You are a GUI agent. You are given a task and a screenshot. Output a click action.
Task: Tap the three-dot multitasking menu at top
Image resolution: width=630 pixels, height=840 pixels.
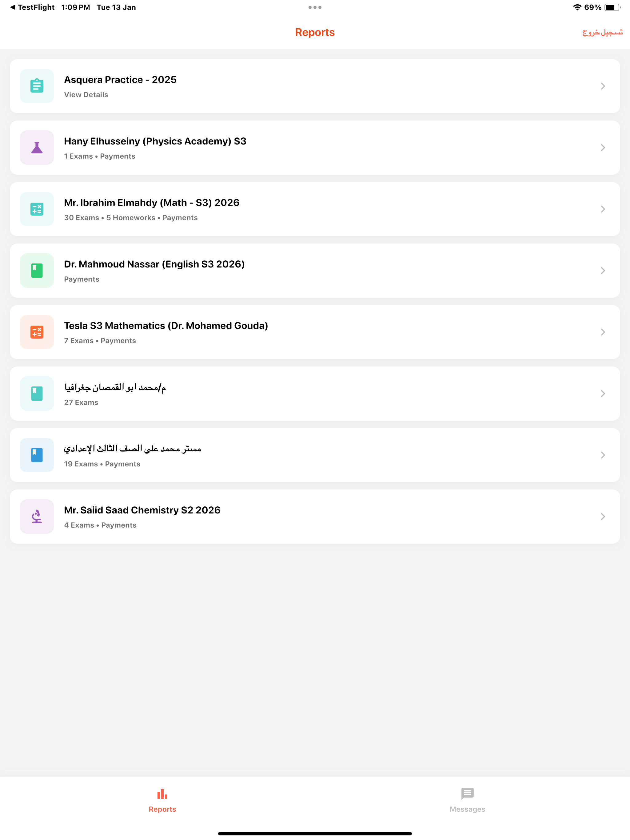pyautogui.click(x=315, y=7)
